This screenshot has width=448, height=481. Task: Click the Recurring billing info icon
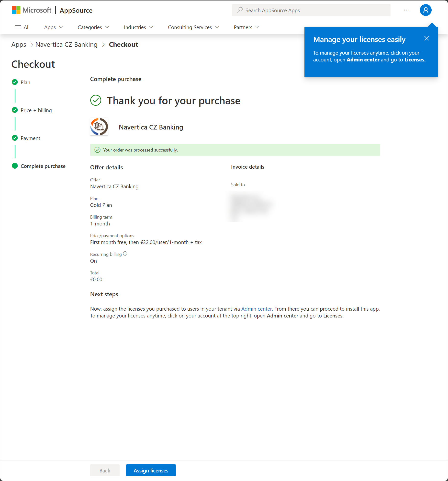[125, 254]
